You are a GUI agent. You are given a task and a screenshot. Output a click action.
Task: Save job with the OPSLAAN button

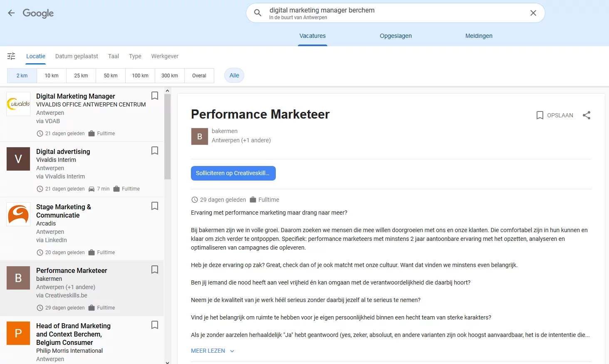point(555,115)
